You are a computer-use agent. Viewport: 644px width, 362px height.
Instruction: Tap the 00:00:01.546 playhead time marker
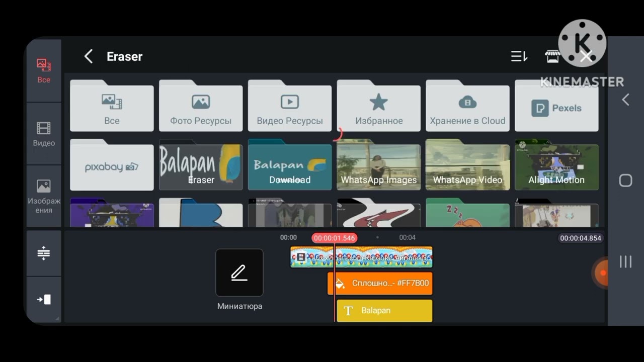pos(335,238)
